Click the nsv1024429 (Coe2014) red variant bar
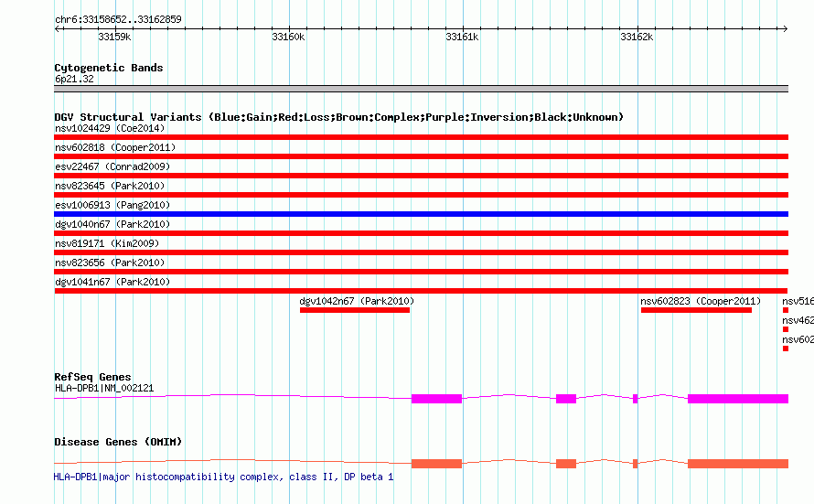Viewport: 814px width, 504px height. (x=421, y=137)
